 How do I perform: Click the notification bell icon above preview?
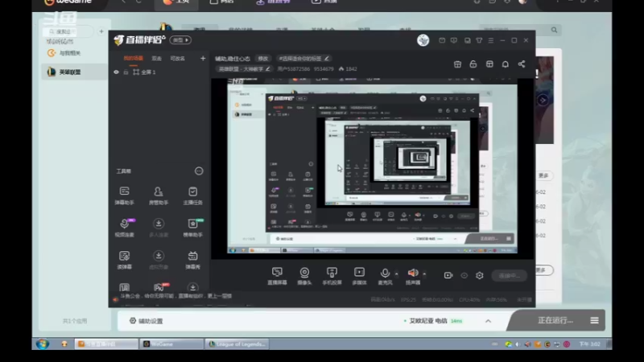[506, 64]
